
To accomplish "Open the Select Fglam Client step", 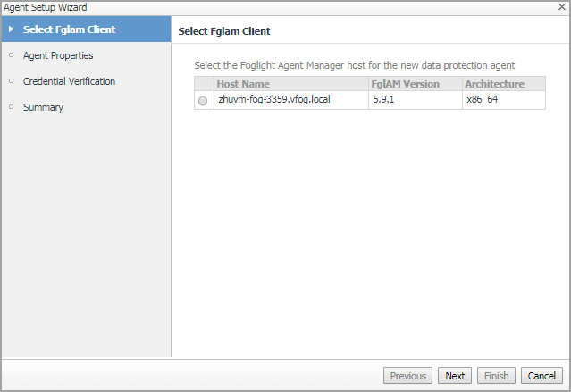I will [70, 29].
